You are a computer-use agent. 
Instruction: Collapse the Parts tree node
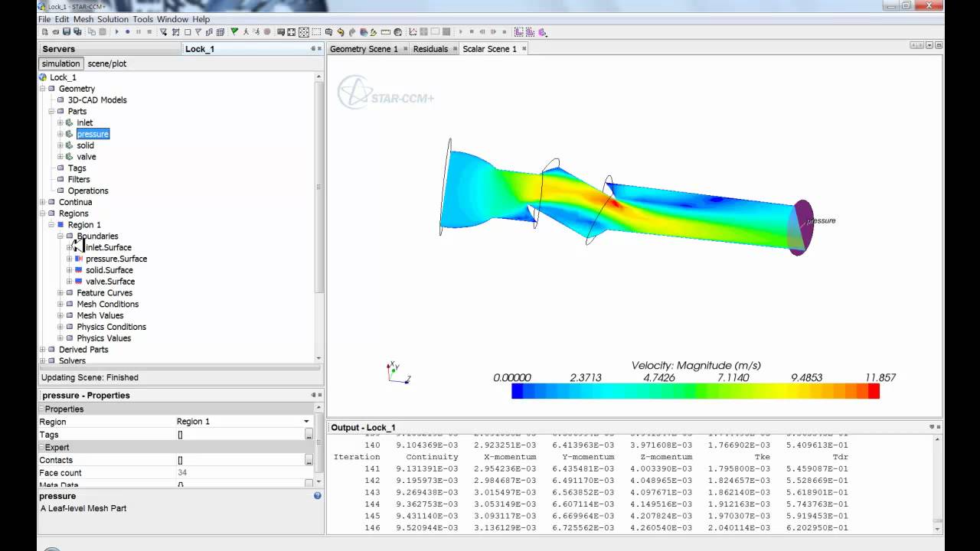52,112
